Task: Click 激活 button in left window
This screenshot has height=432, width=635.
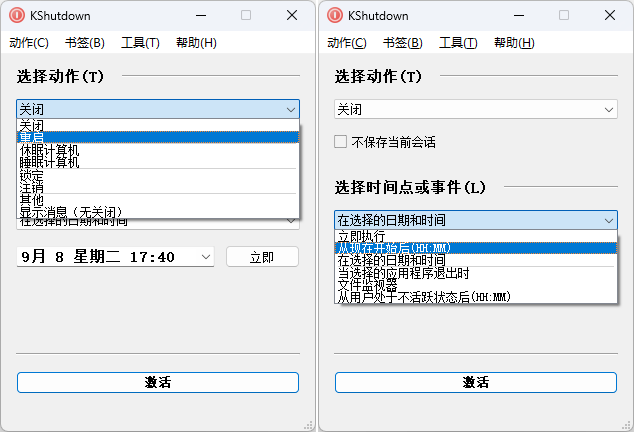Action: click(x=158, y=382)
